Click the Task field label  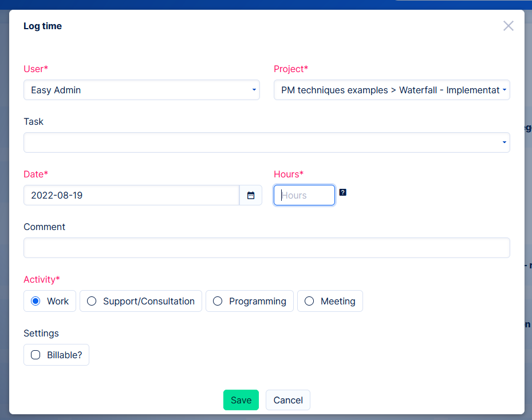tap(33, 121)
